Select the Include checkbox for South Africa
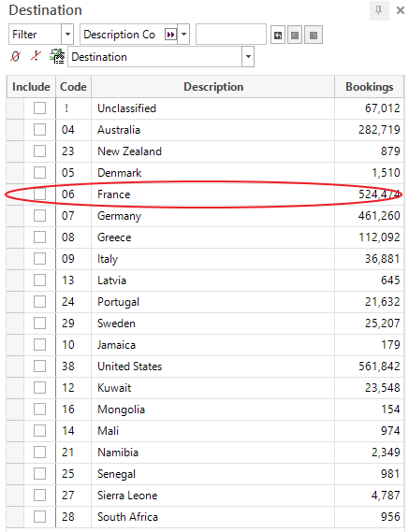Viewport: 409px width, 532px height. coord(39,517)
